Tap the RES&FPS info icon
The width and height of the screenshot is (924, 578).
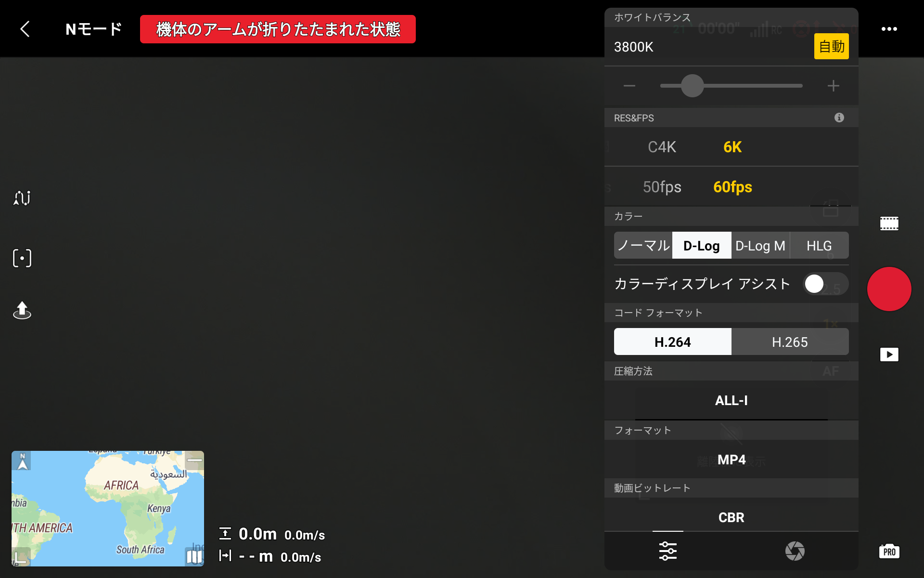tap(839, 117)
